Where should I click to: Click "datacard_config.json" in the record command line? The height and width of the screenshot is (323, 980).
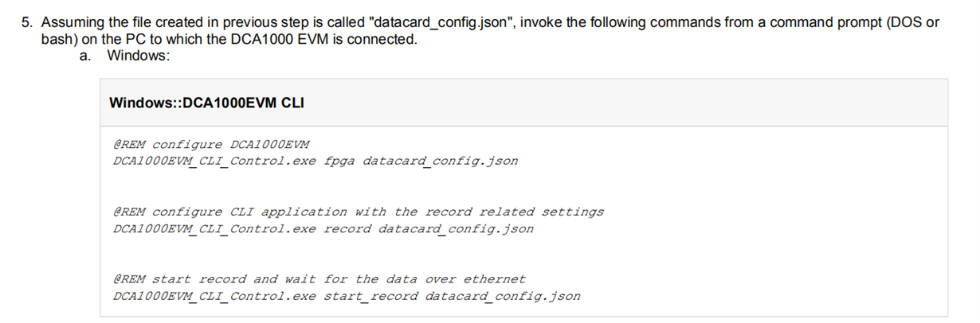[x=456, y=229]
